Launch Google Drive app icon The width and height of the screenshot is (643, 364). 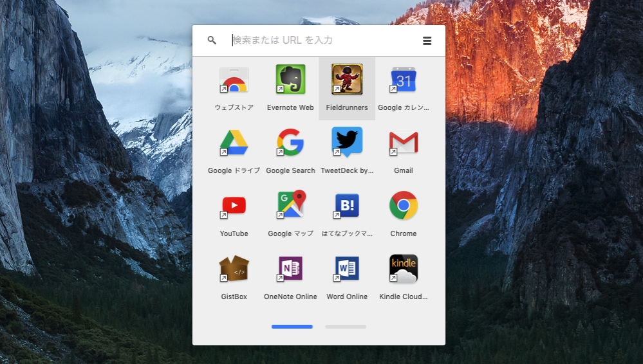(x=234, y=143)
